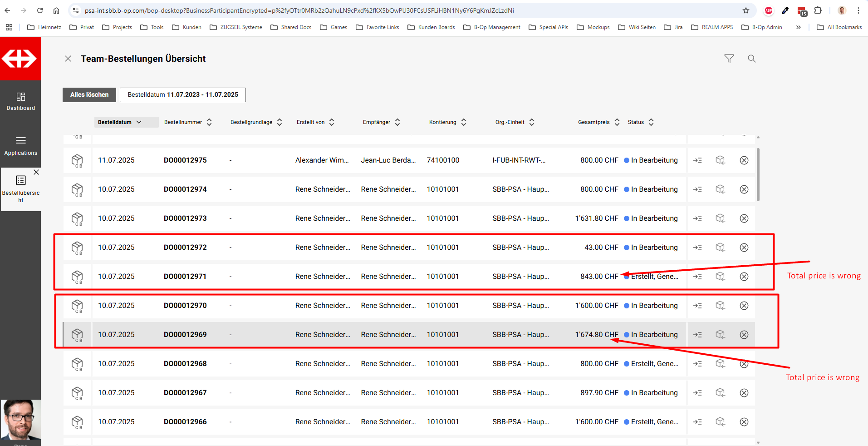Click the table vertical scrollbar
This screenshot has height=446, width=868.
pyautogui.click(x=758, y=175)
